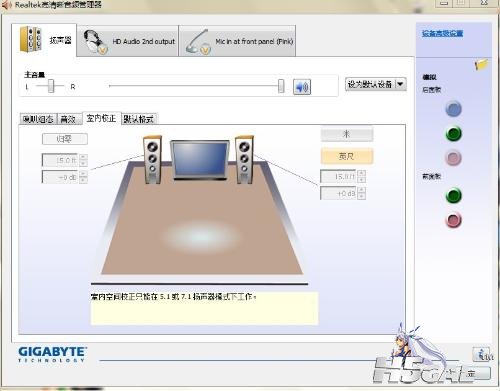
Task: Click the pink rear panel audio jack
Action: pos(453,158)
